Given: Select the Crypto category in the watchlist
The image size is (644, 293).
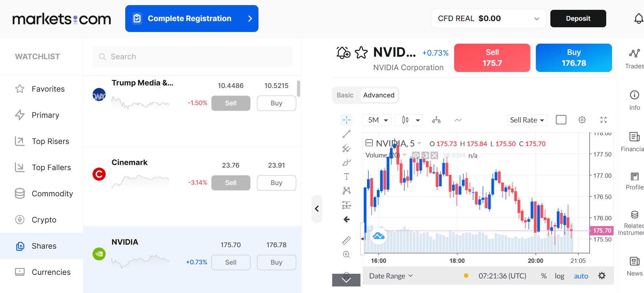Looking at the screenshot, I should point(44,220).
